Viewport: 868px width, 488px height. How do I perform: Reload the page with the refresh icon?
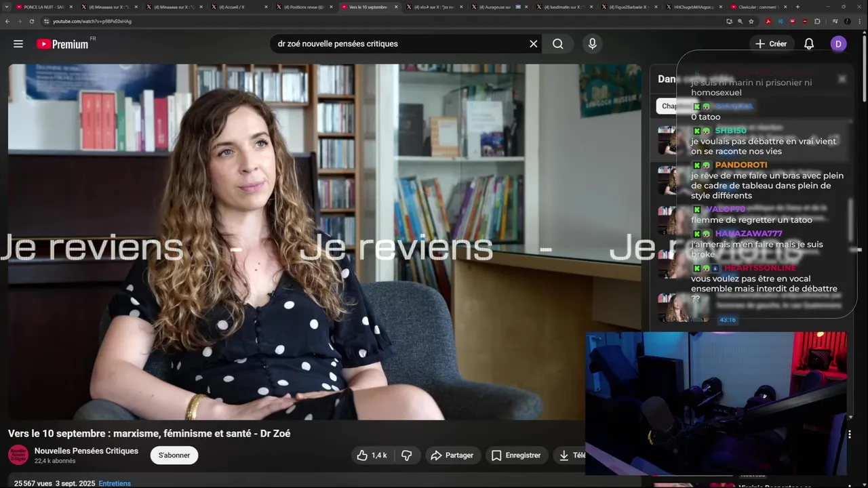[32, 21]
